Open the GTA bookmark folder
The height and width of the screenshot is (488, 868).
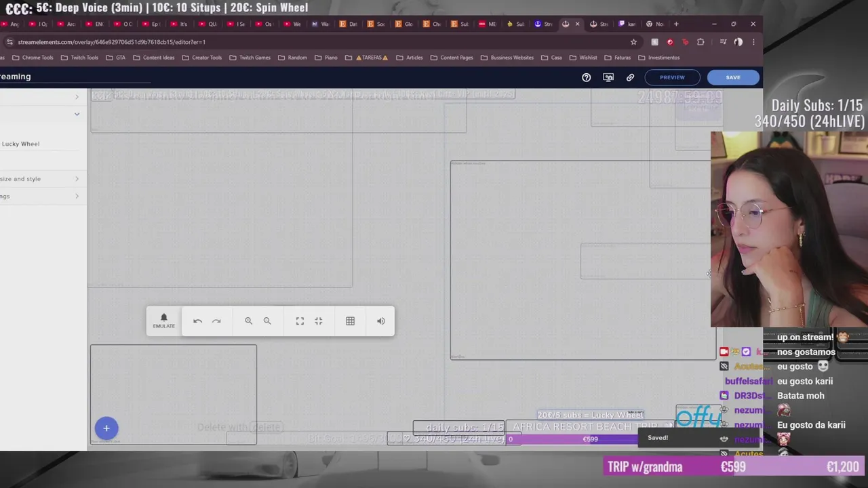[x=115, y=58]
